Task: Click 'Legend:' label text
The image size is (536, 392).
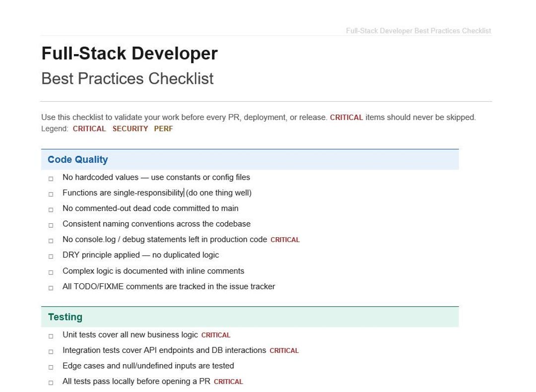Action: 55,129
